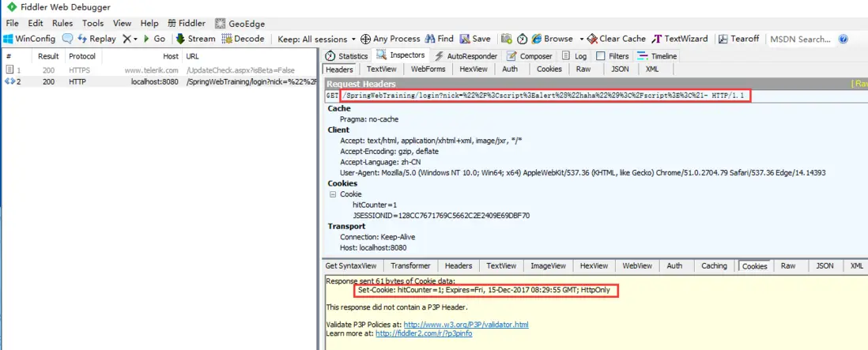
Task: Toggle the Filters checkbox
Action: [600, 56]
